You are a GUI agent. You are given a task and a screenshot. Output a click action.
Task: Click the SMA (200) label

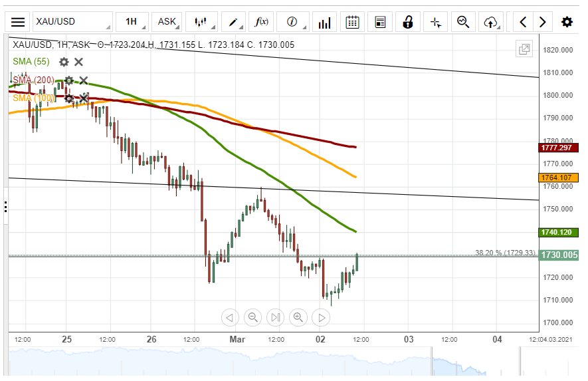tap(33, 80)
